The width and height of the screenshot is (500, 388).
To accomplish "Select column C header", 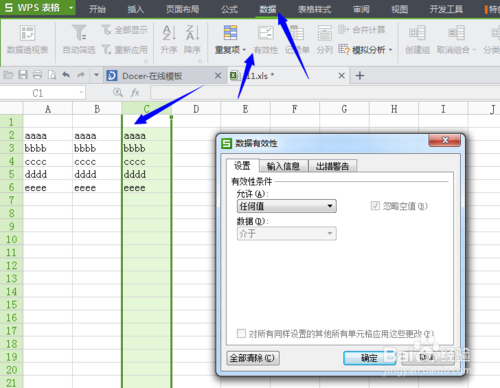I will tap(147, 109).
